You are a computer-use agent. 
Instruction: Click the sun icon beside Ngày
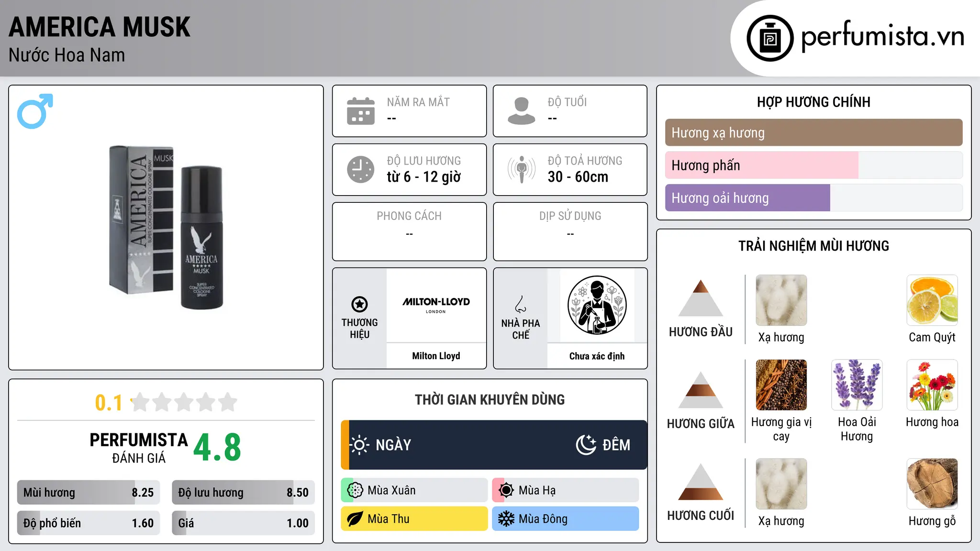coord(359,445)
